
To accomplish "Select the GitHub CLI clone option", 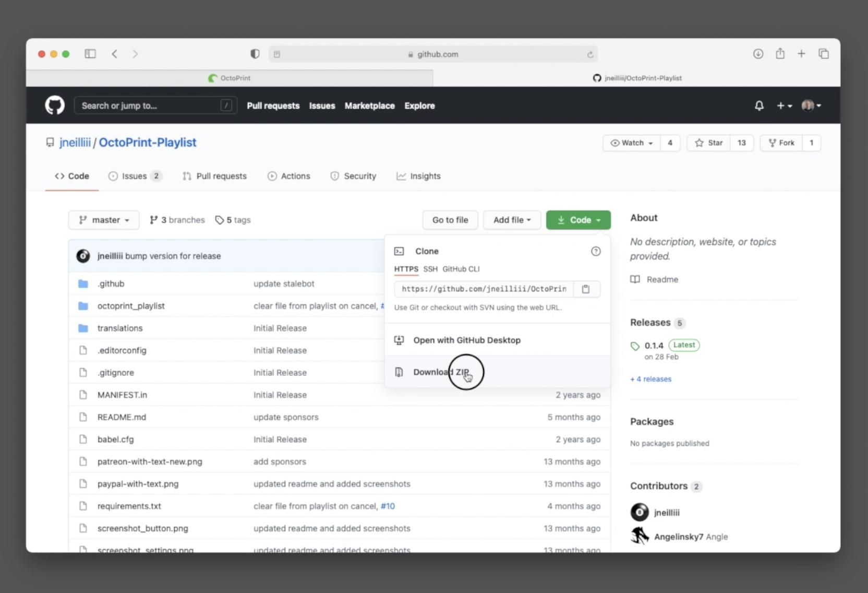I will pyautogui.click(x=461, y=269).
